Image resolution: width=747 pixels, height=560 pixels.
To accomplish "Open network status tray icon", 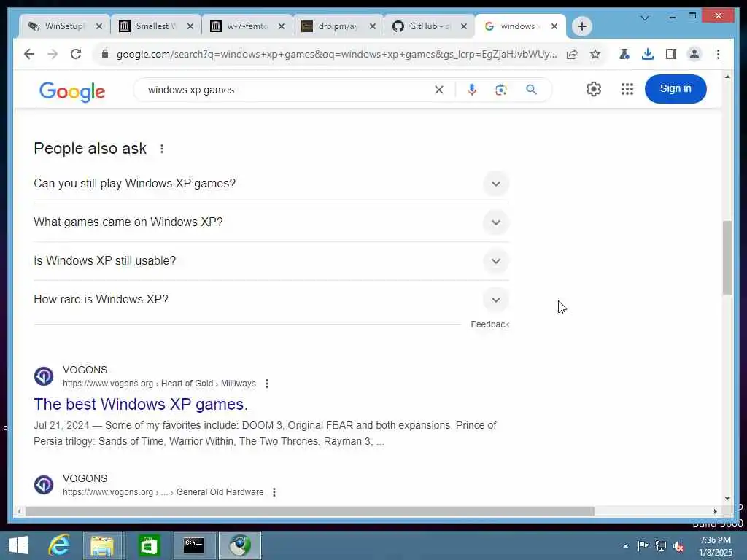I will (660, 546).
